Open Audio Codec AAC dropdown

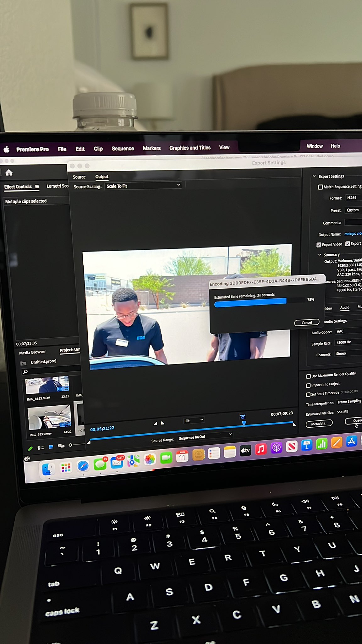[x=348, y=331]
